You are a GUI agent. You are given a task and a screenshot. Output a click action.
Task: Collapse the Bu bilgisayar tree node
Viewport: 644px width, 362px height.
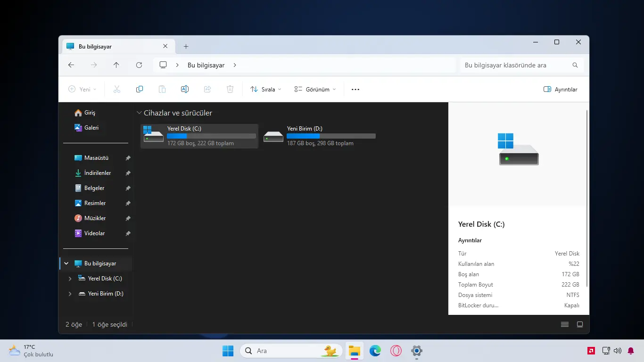point(66,263)
